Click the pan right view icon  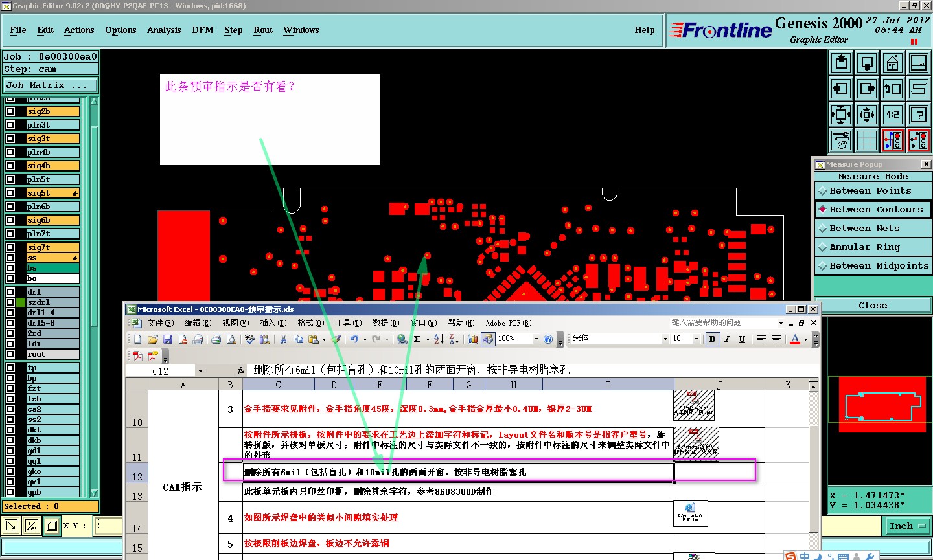click(x=867, y=89)
